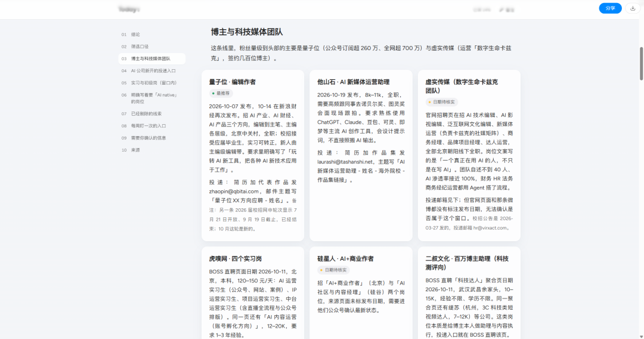
Task: Click 日期待核实 badge on 硅星人 card
Action: pyautogui.click(x=333, y=270)
